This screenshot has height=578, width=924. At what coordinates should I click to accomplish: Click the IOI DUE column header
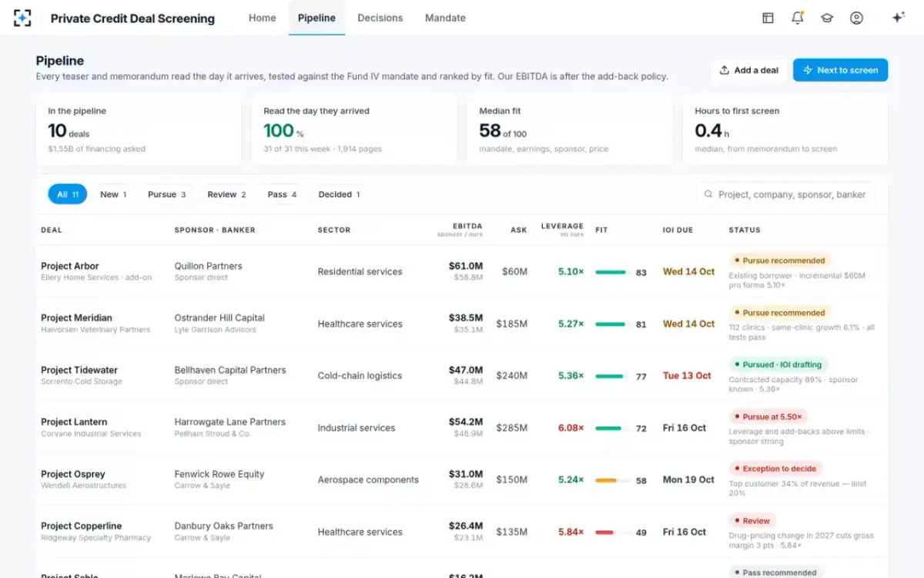point(678,230)
